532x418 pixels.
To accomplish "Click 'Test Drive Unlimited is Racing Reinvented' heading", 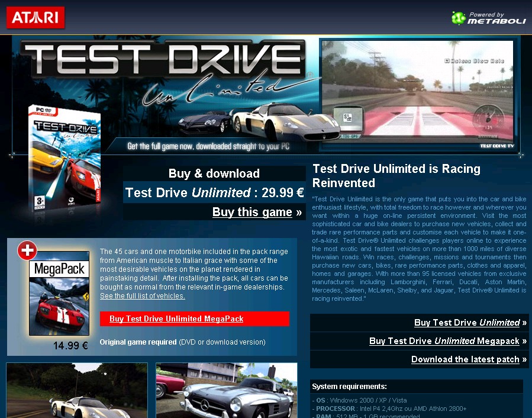I will pos(396,176).
